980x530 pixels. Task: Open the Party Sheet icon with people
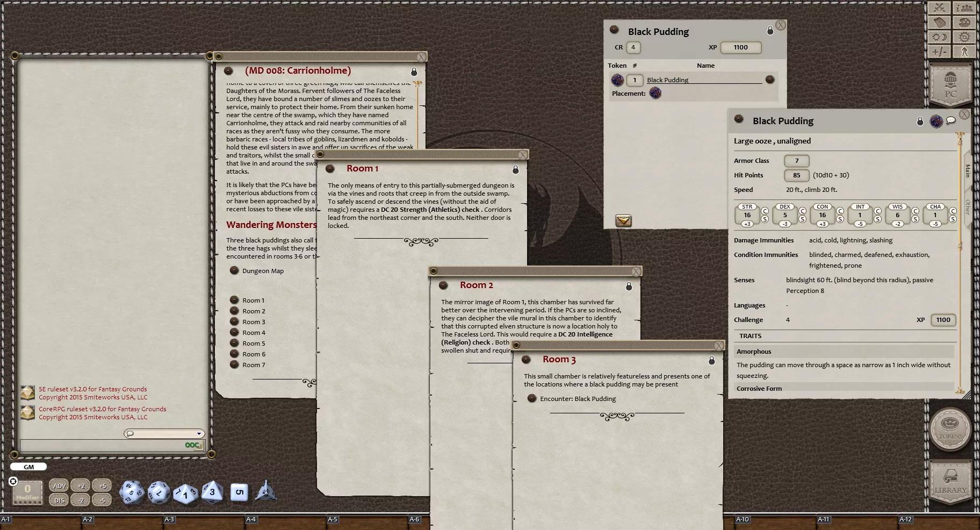[964, 8]
